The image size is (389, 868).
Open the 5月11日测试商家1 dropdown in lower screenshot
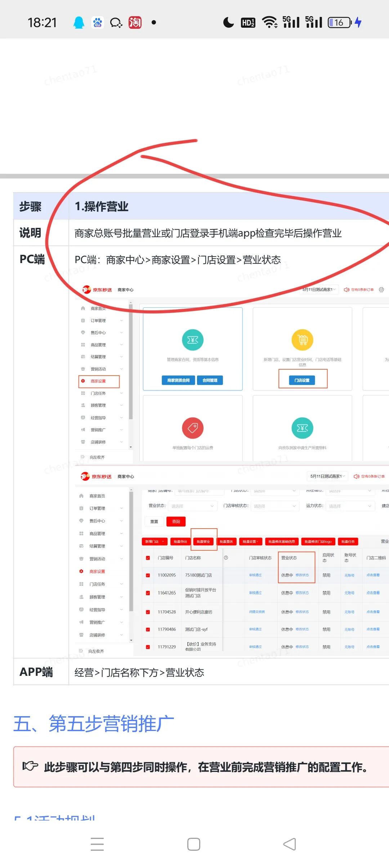point(328,476)
